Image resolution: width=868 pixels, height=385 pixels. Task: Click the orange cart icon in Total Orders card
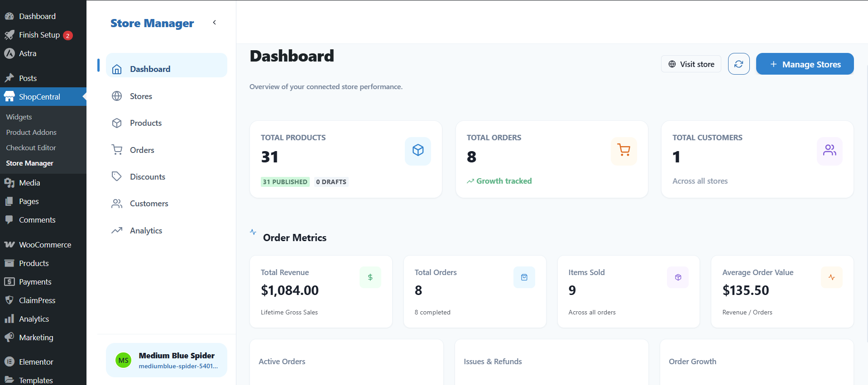coord(624,150)
